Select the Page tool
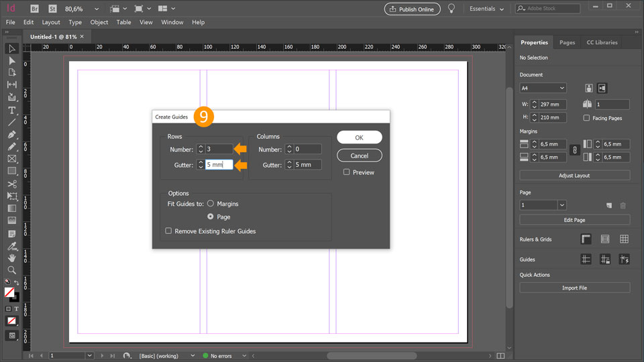Viewport: 644px width, 362px height. tap(12, 72)
